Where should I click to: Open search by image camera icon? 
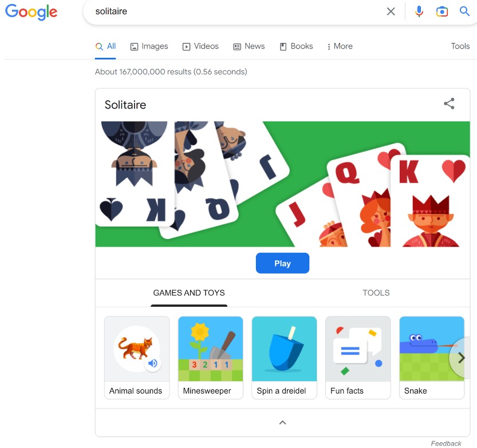[441, 11]
